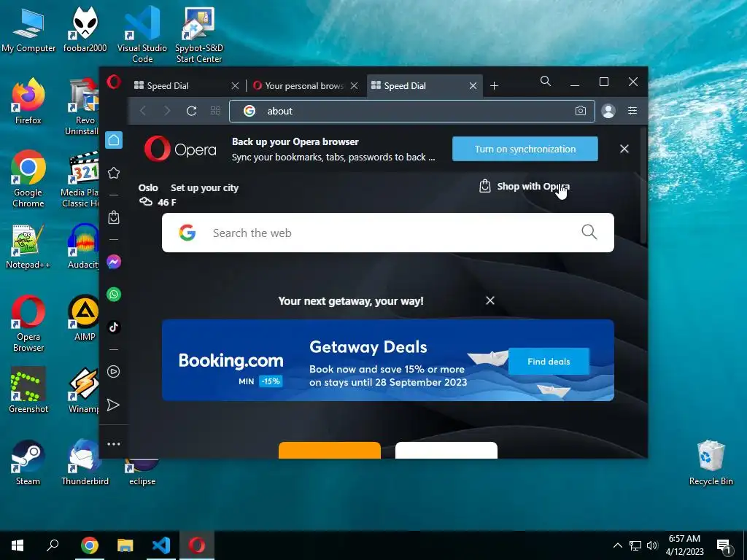The image size is (747, 560).
Task: Select Opera Browser desktop shortcut
Action: tap(28, 324)
